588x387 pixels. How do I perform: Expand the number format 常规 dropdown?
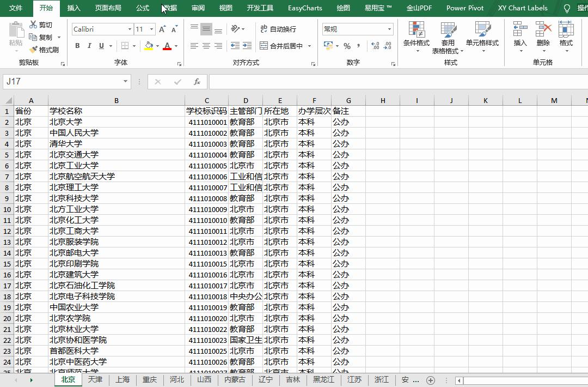click(389, 29)
